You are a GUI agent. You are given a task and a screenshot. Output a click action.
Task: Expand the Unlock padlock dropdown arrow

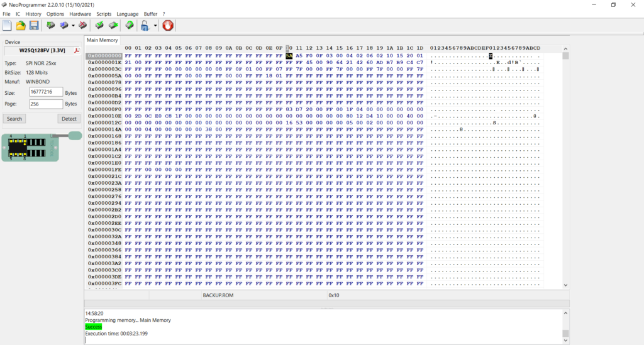coord(155,26)
